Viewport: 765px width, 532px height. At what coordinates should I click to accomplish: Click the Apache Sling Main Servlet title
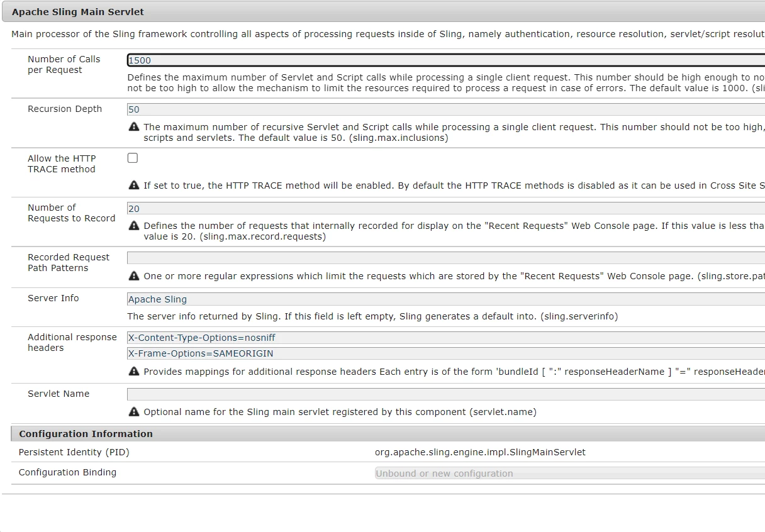point(78,12)
